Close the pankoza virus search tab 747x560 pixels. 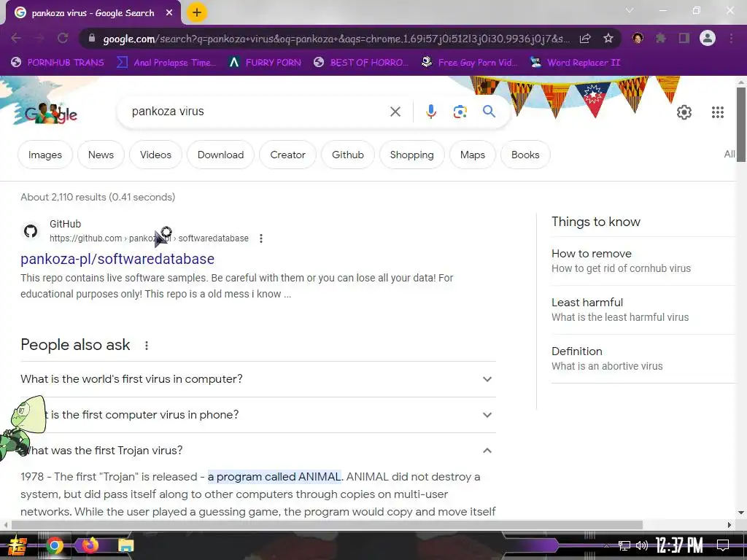point(169,13)
